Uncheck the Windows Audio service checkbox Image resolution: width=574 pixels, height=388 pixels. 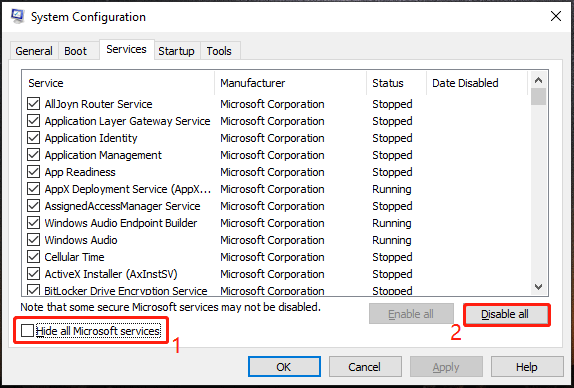click(33, 240)
